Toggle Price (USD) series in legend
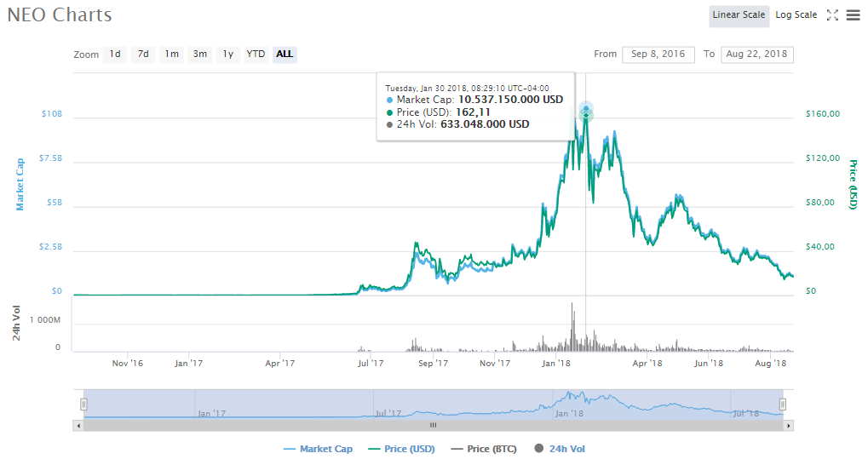The image size is (868, 459). pyautogui.click(x=401, y=449)
